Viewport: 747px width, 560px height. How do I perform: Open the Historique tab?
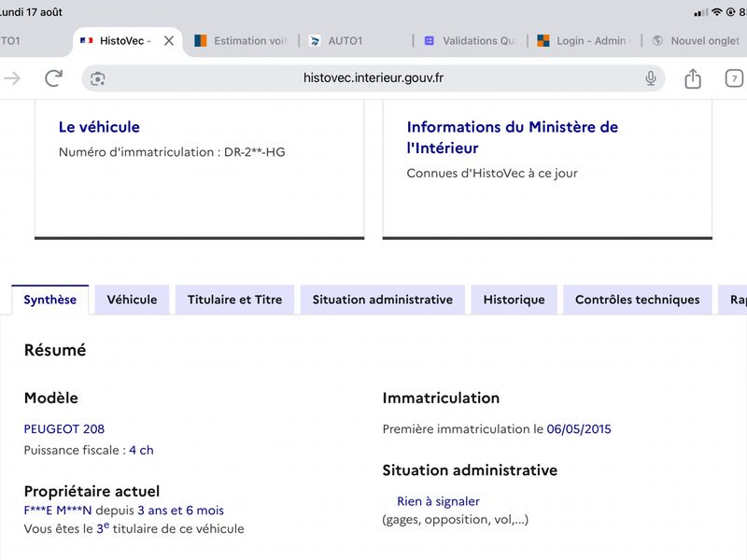pos(514,300)
